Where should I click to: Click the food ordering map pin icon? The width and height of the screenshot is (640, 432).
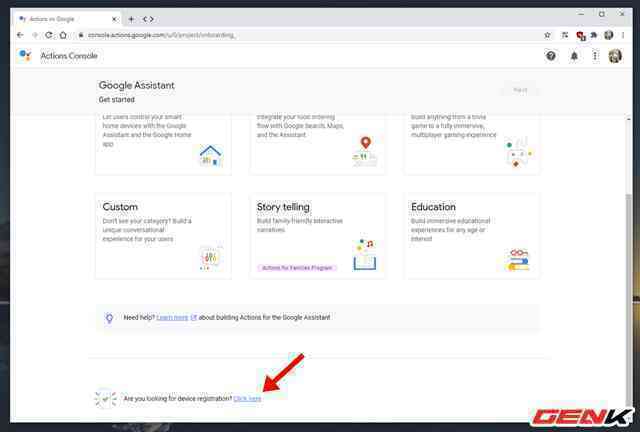[365, 151]
